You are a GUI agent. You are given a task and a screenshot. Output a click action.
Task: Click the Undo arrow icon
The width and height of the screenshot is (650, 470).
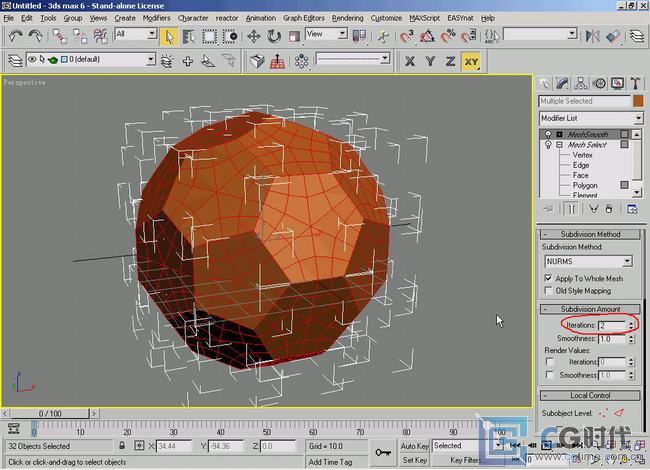[x=16, y=36]
